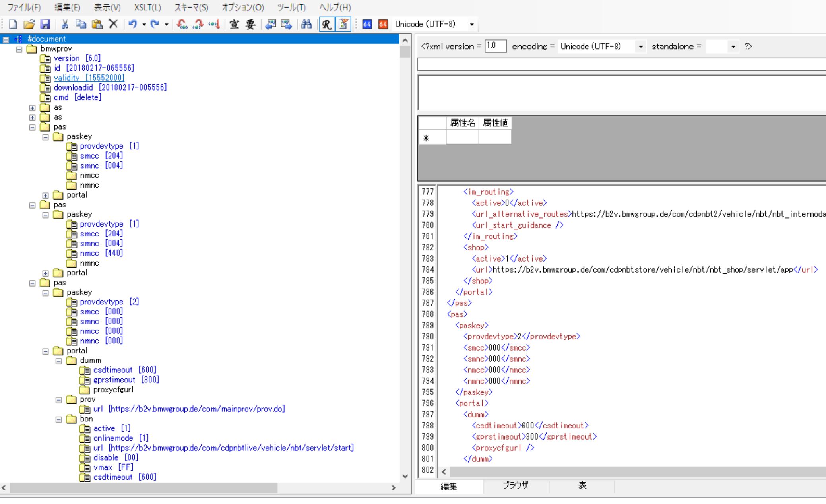Open redo history dropdown arrow

tap(167, 25)
